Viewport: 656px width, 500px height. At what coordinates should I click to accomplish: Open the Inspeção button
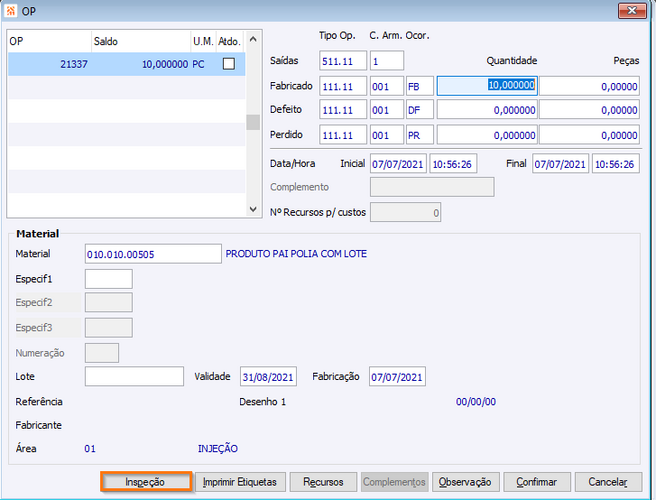click(145, 482)
